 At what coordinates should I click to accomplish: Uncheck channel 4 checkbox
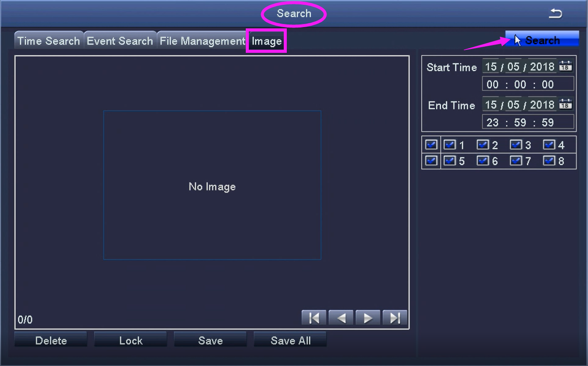(549, 145)
